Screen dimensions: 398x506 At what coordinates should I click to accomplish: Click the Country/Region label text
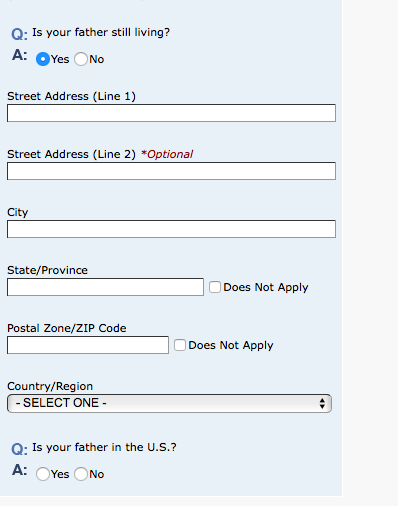point(50,386)
